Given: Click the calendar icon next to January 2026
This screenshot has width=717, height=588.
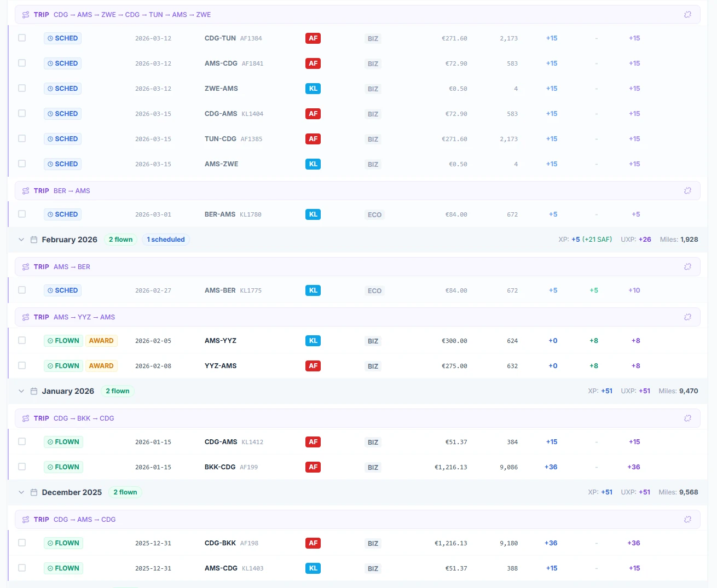Looking at the screenshot, I should 33,391.
